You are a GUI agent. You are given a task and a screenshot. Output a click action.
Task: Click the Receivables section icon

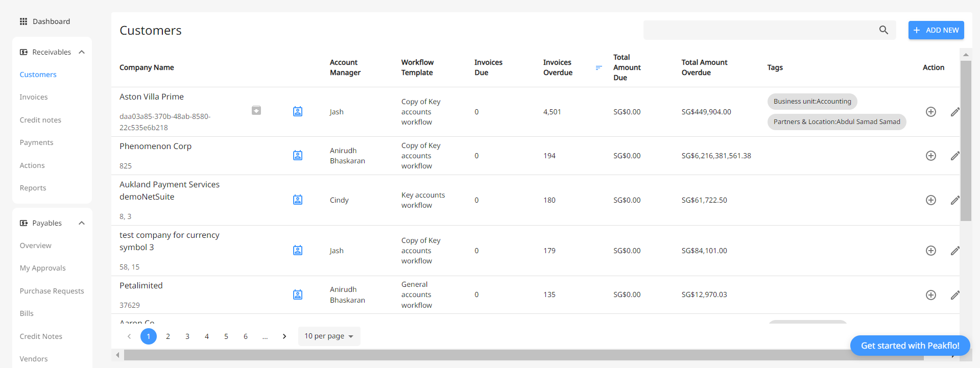23,52
